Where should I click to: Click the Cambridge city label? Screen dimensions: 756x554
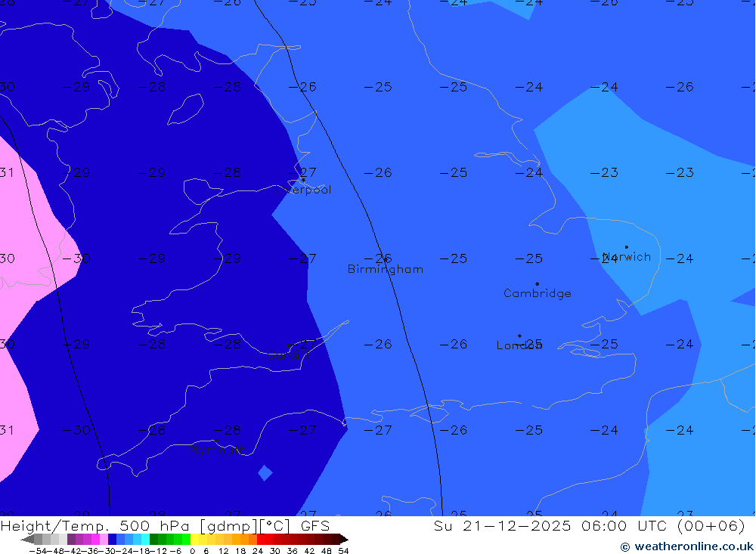click(537, 293)
